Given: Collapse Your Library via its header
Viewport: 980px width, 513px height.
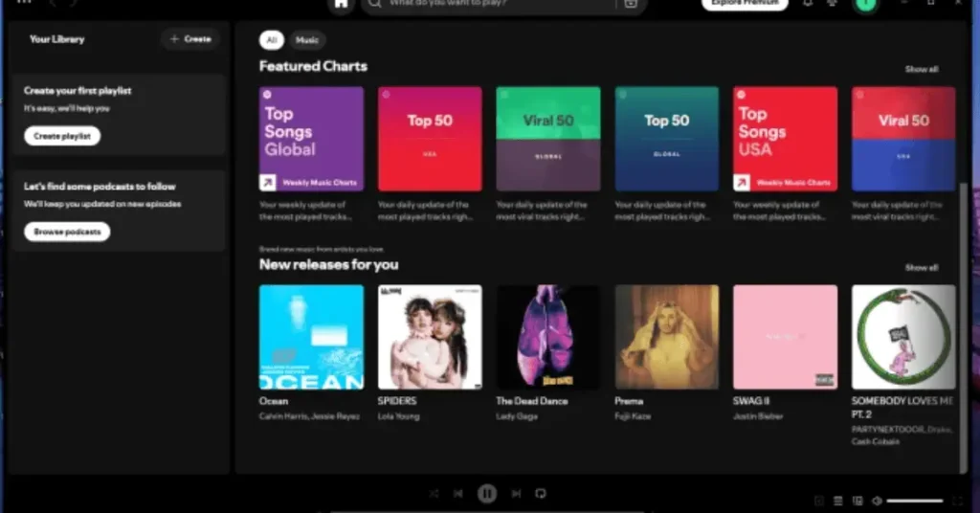Looking at the screenshot, I should tap(56, 38).
